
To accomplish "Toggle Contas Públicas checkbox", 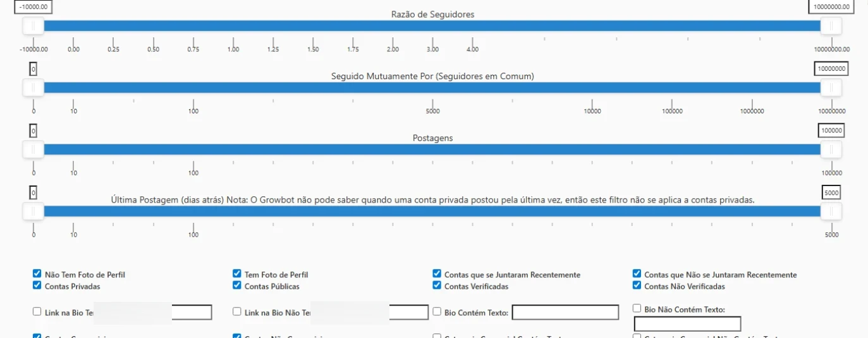I will [x=237, y=285].
